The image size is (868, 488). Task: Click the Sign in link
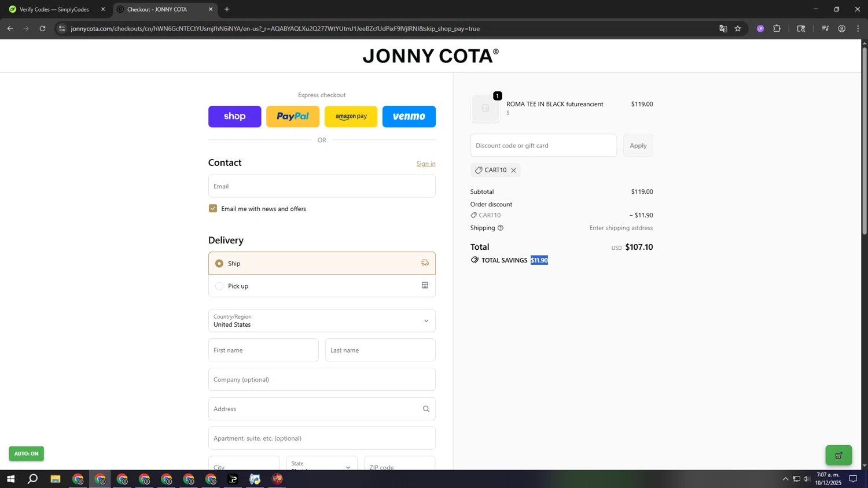[426, 164]
